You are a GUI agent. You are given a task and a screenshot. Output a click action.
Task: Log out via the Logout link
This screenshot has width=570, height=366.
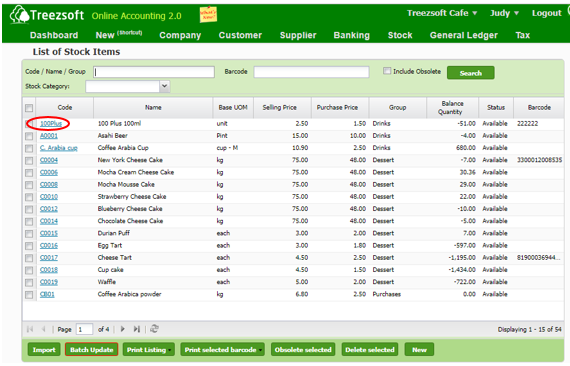[547, 13]
